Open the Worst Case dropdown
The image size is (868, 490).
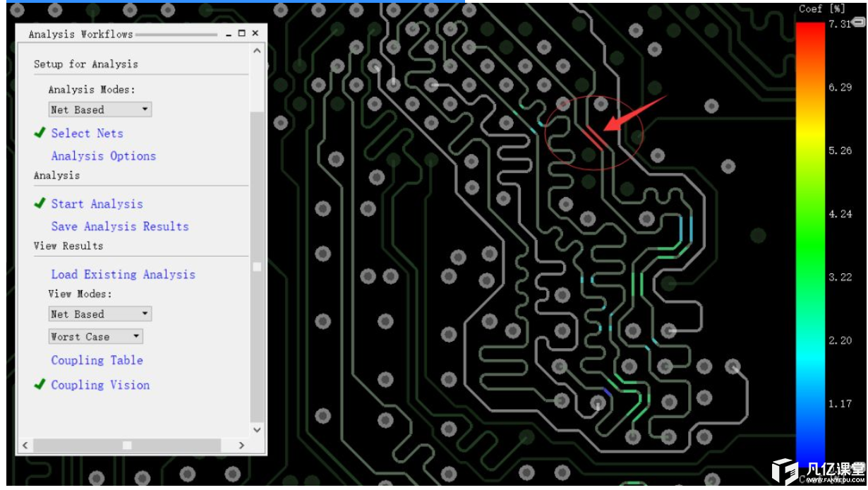tap(96, 337)
